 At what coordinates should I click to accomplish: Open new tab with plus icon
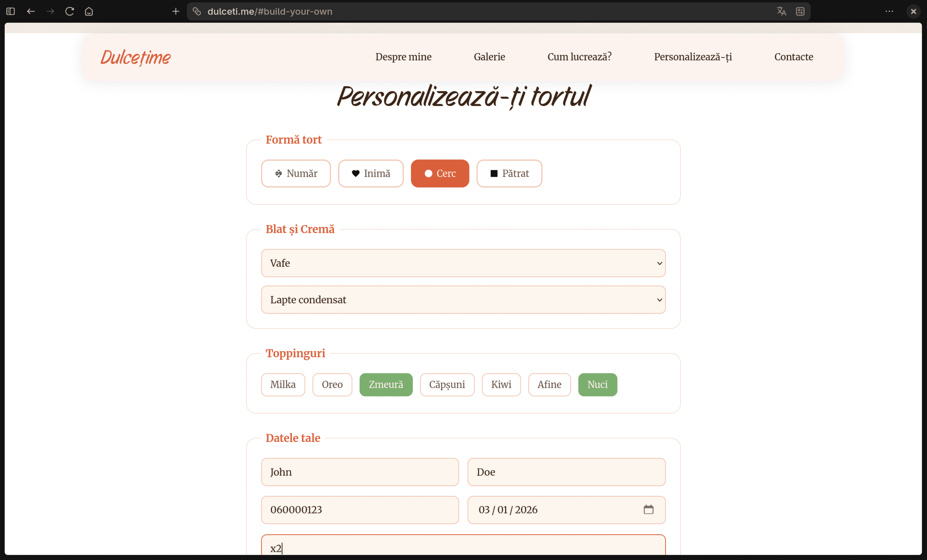(x=176, y=11)
